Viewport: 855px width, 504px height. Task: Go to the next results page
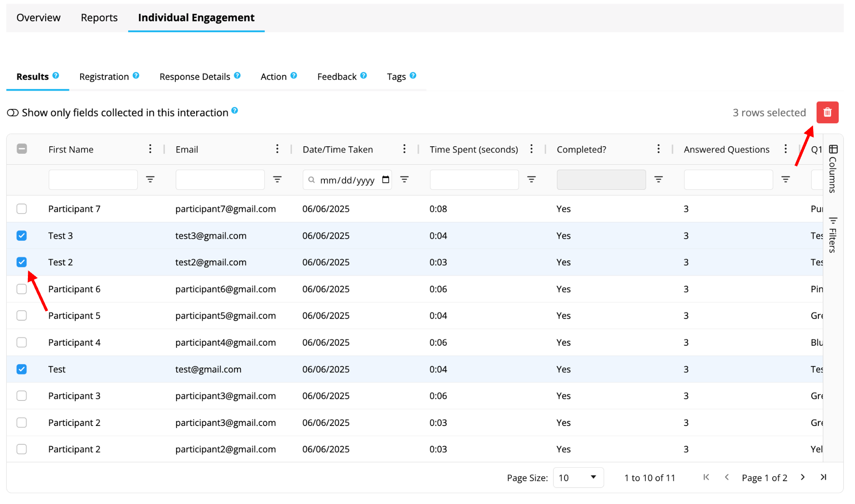click(x=803, y=477)
